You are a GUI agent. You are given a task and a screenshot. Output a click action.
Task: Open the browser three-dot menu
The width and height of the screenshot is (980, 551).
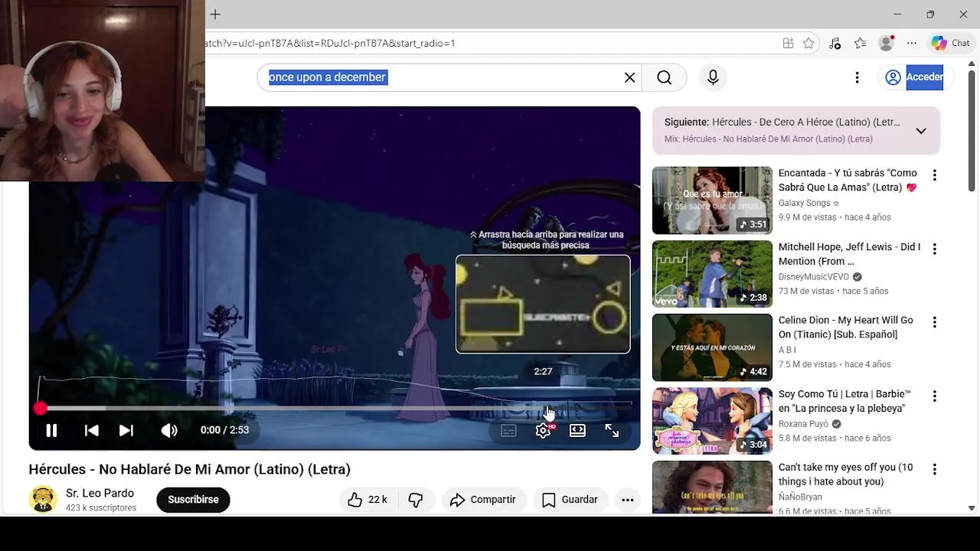click(x=912, y=44)
